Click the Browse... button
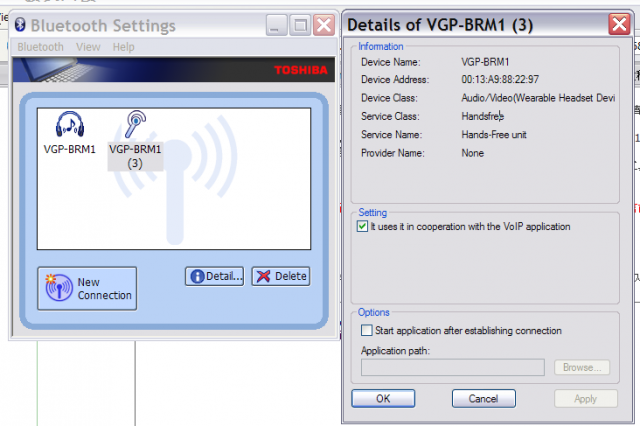Viewport: 640px width, 426px height. 582,367
